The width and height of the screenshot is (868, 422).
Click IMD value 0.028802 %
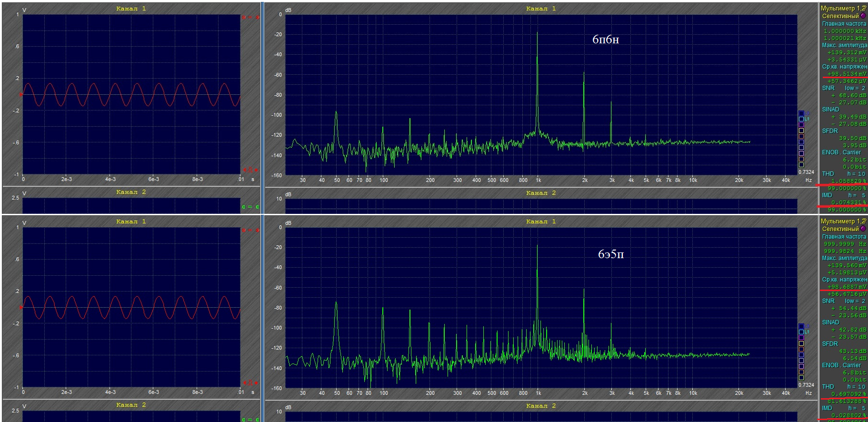pos(848,415)
